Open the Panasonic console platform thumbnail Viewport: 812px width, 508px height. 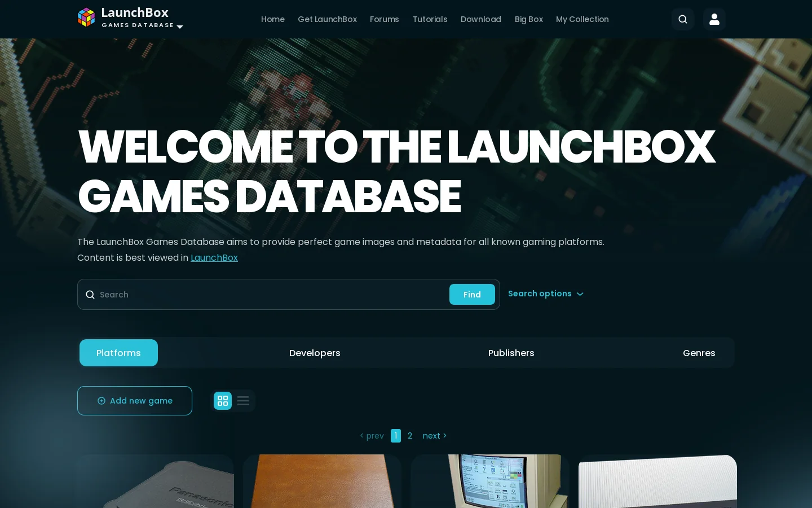(156, 481)
